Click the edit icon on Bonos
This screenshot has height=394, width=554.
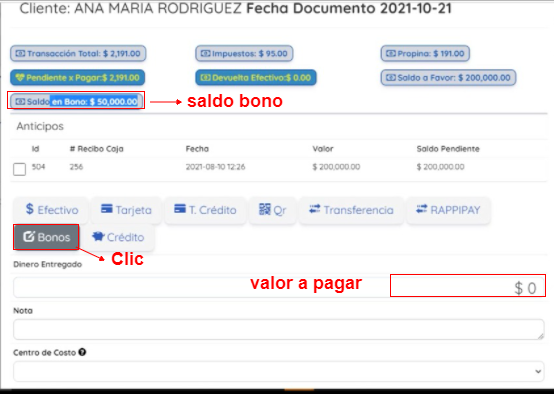pos(29,236)
